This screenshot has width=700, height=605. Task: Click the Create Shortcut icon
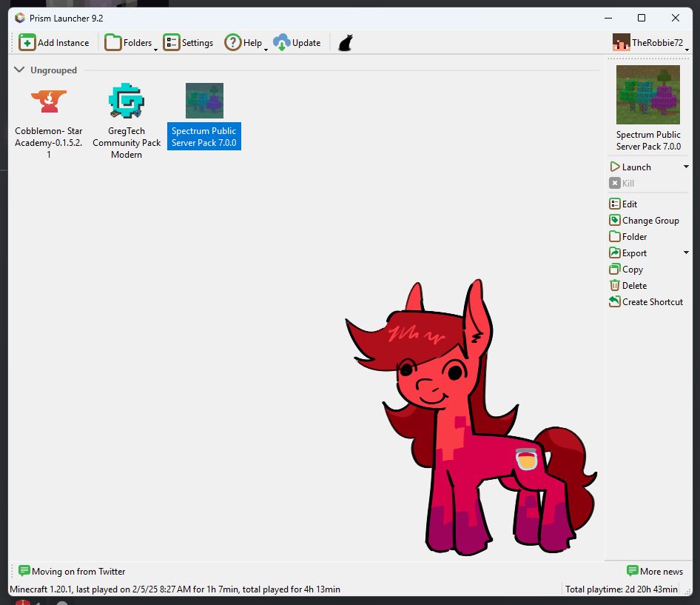click(613, 301)
